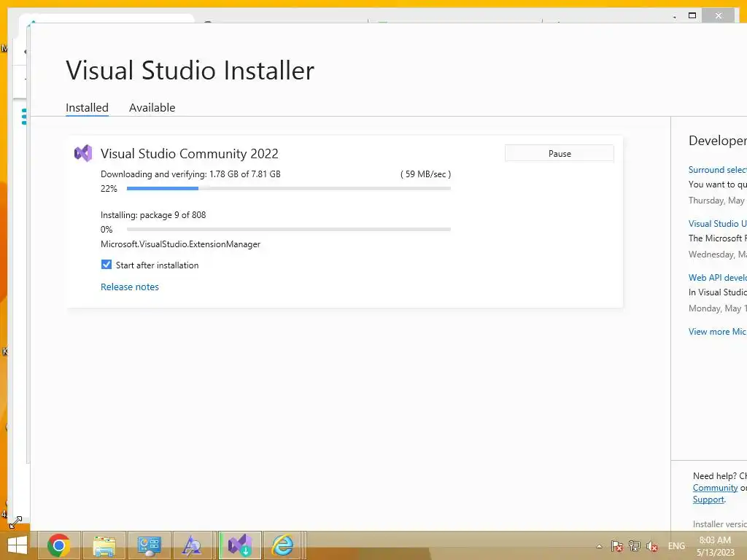The width and height of the screenshot is (747, 560).
Task: Click the '( 59 MB/sec )' speed text
Action: pyautogui.click(x=425, y=174)
